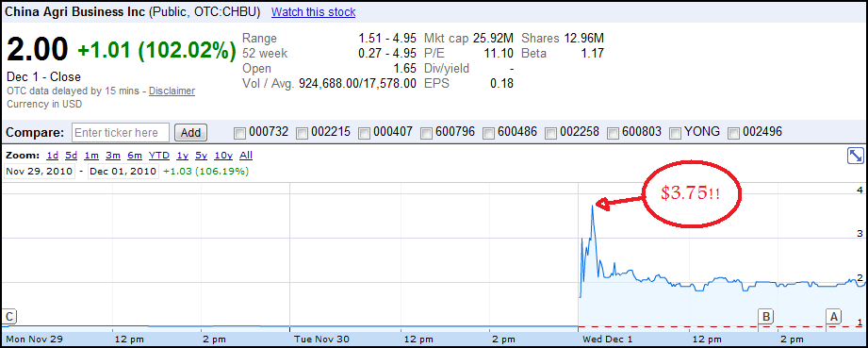Click the 52 week range 0.27 - 4.95
Screen dimensions: 868x348
pyautogui.click(x=387, y=54)
